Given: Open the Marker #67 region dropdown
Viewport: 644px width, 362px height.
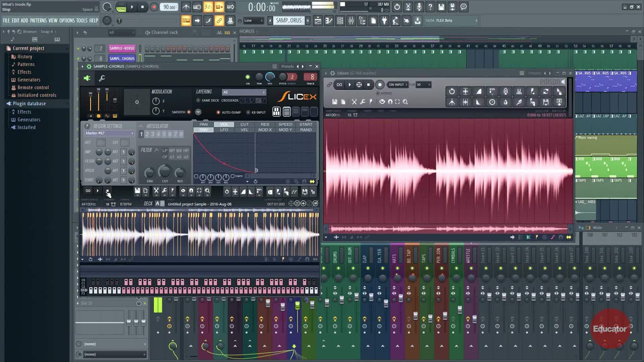Looking at the screenshot, I should coord(109,133).
